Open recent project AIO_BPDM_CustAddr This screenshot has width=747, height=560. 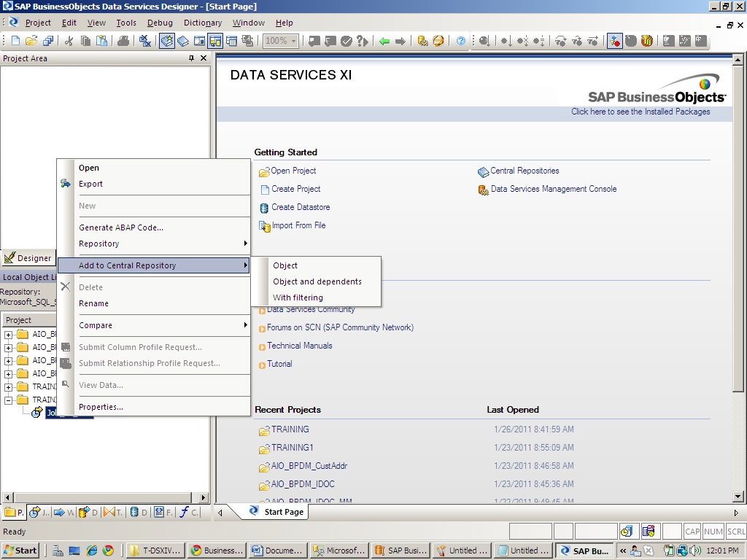pyautogui.click(x=309, y=466)
